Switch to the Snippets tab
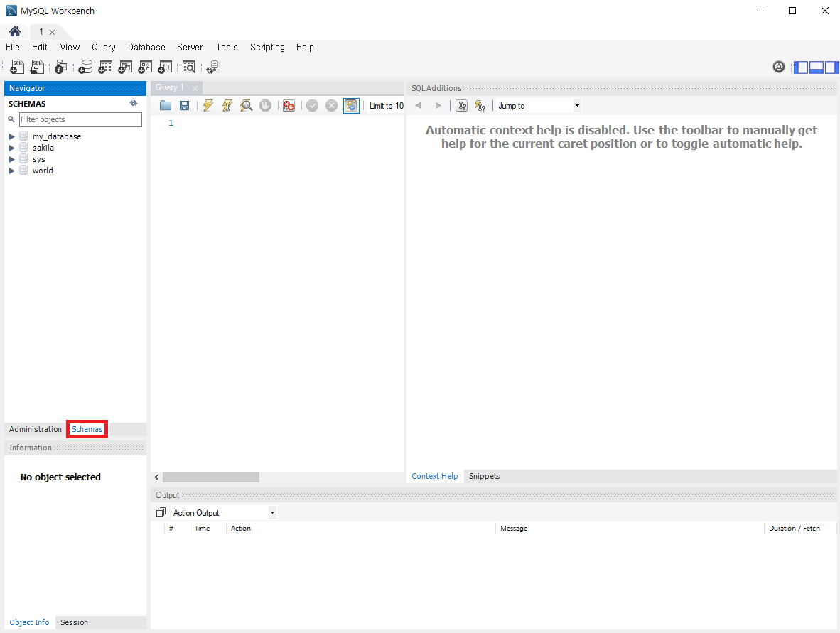Screen dimensions: 840x633 click(x=484, y=476)
